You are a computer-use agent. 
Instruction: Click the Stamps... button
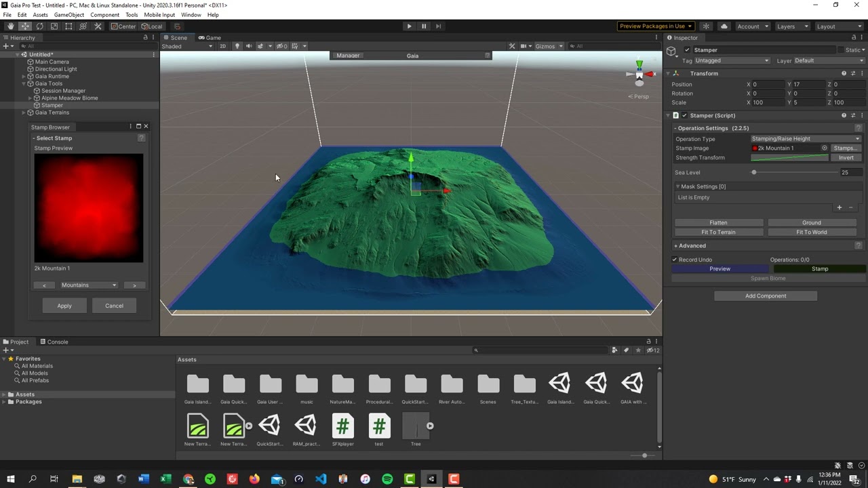tap(846, 148)
